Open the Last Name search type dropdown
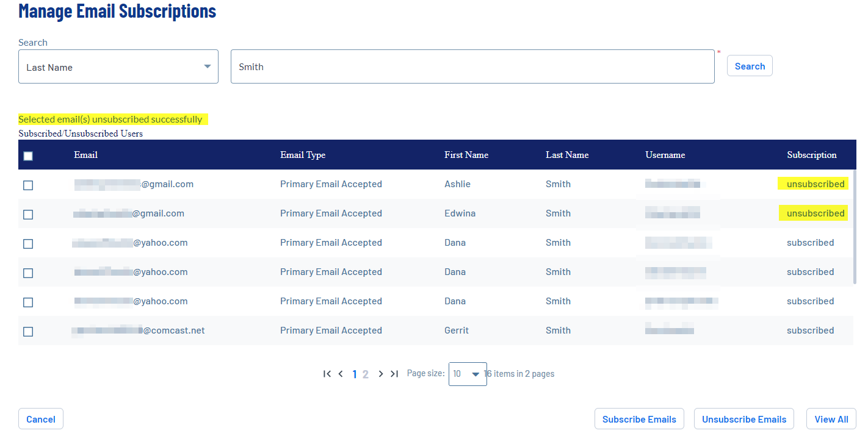 pos(118,66)
